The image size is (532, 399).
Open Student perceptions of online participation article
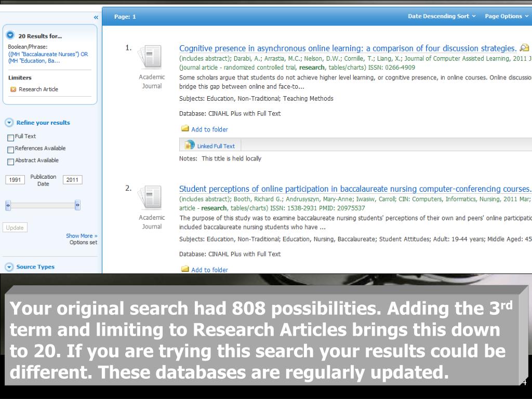click(x=354, y=189)
